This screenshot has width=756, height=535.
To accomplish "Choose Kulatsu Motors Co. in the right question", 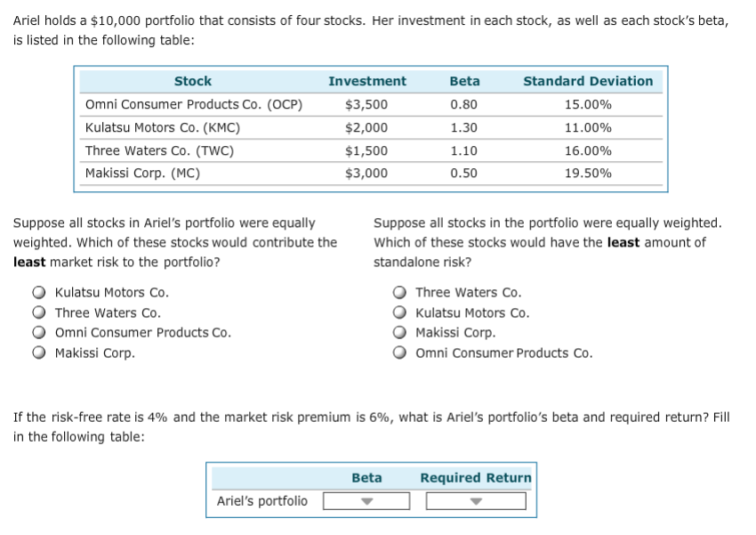I will pyautogui.click(x=401, y=311).
